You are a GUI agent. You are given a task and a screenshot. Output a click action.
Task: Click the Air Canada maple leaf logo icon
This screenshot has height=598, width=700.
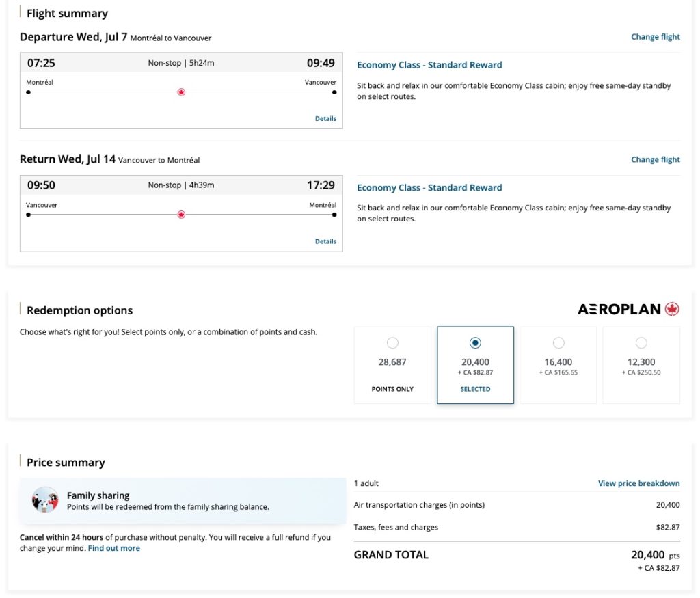673,308
